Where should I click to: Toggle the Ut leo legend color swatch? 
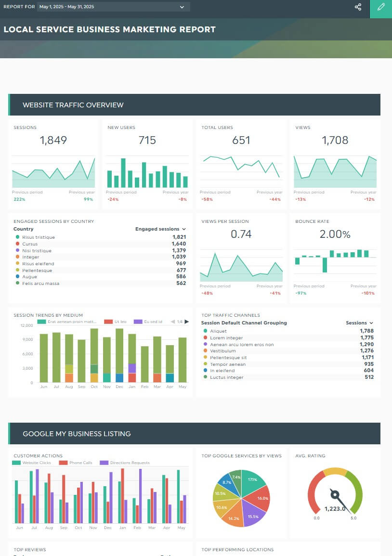click(x=108, y=322)
